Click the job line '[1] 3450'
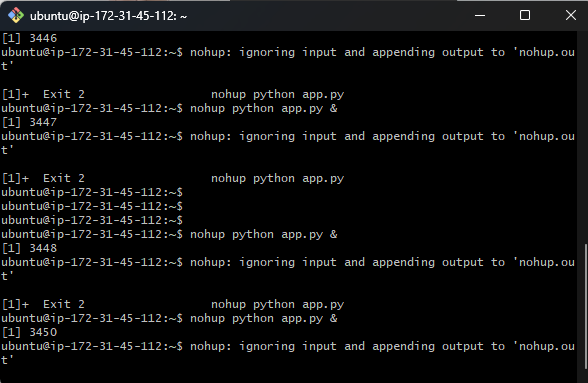 pyautogui.click(x=29, y=332)
